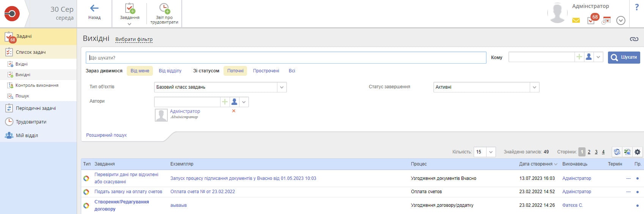Open table settings gear icon
This screenshot has height=214, width=644.
tap(637, 152)
